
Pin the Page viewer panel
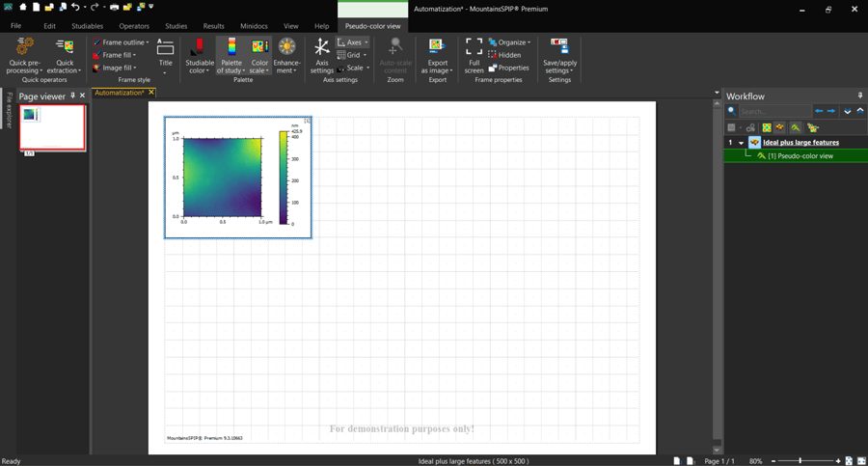[72, 96]
